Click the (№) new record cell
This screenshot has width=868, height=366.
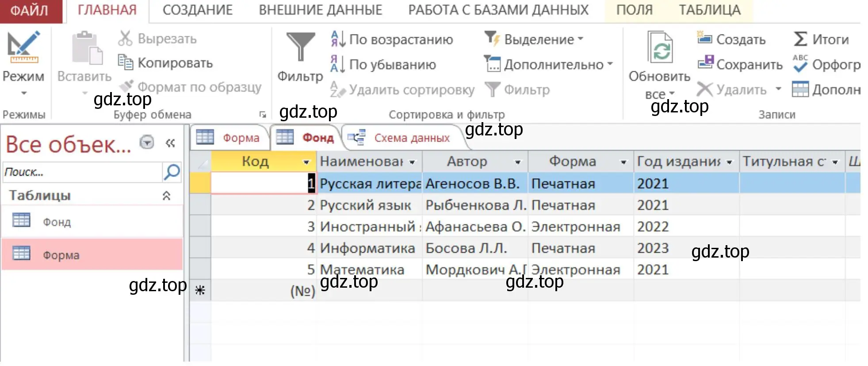[264, 291]
